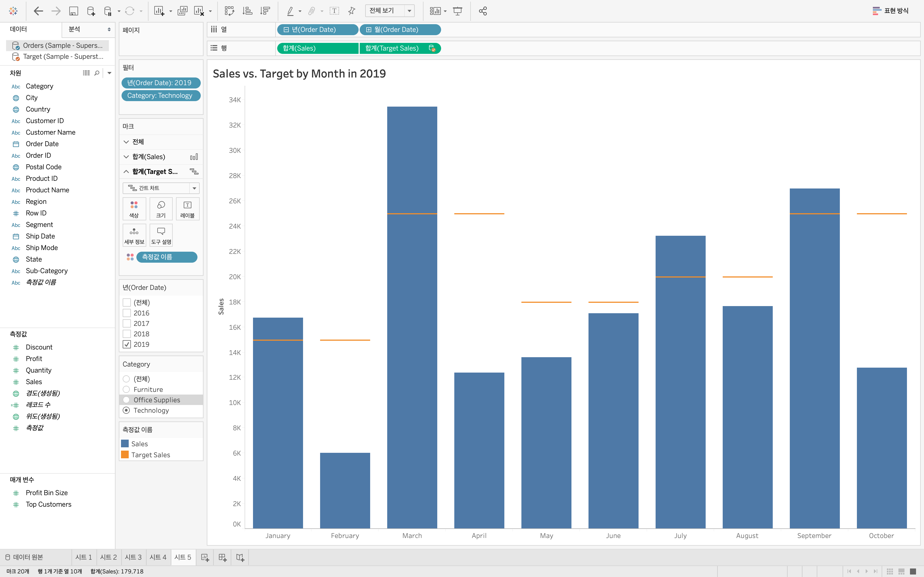Click the Sort ascending toolbar icon
The image size is (924, 577).
248,11
